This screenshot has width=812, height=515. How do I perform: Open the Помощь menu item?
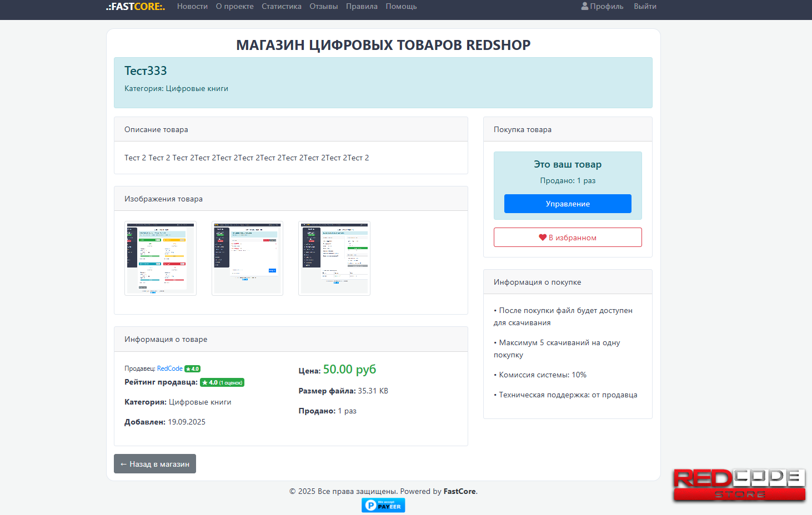[401, 7]
